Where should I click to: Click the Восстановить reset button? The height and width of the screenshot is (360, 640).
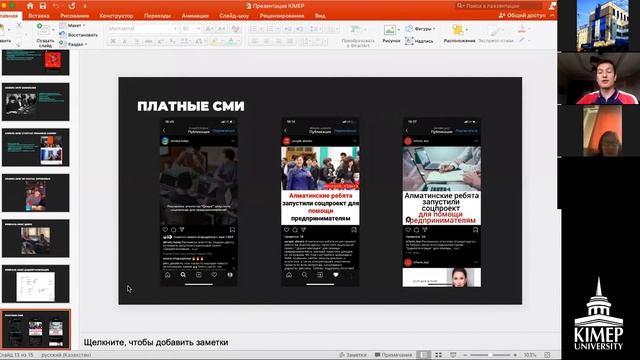pyautogui.click(x=79, y=35)
